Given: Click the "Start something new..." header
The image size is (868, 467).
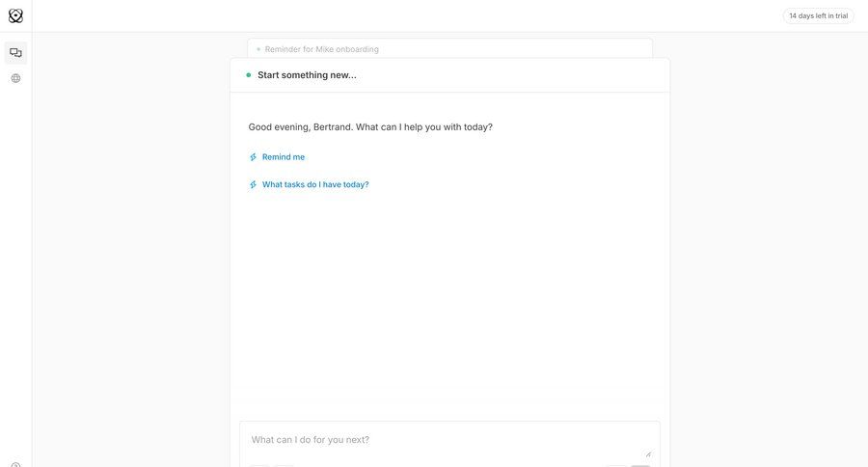Looking at the screenshot, I should point(307,75).
